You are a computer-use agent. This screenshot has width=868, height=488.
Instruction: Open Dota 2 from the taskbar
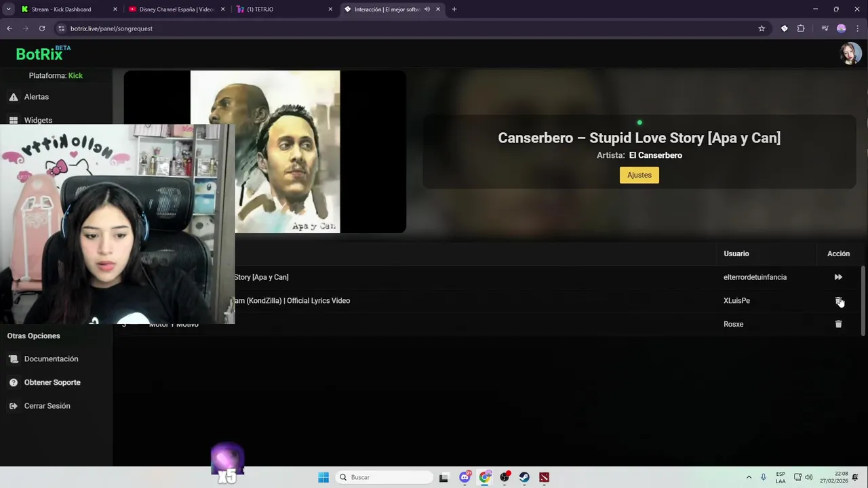click(544, 477)
